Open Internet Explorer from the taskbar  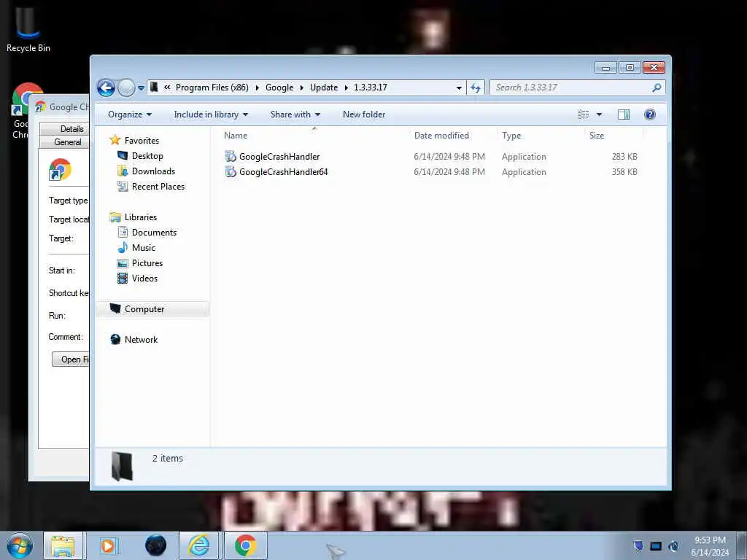pyautogui.click(x=198, y=545)
